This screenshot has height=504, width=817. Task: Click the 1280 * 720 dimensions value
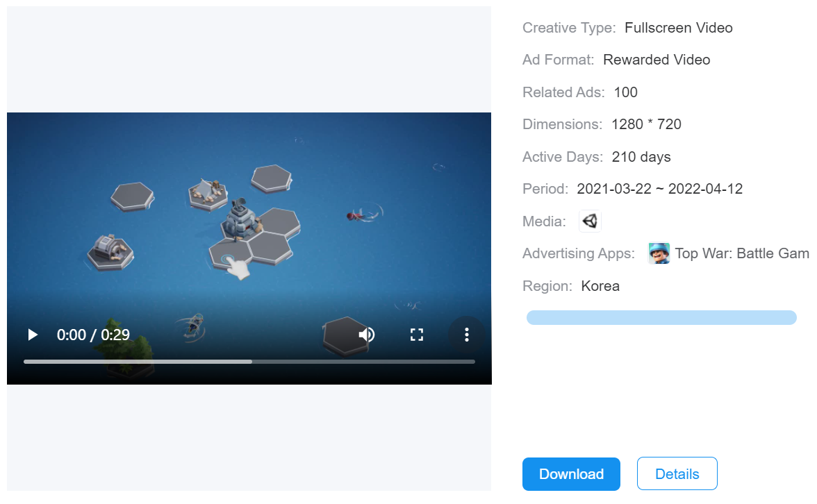tap(646, 124)
